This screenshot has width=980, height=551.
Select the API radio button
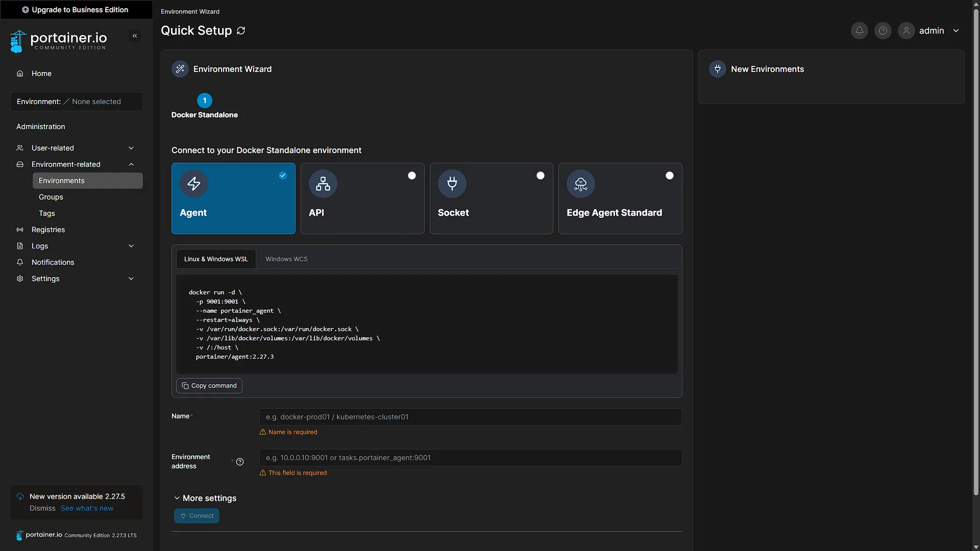412,176
